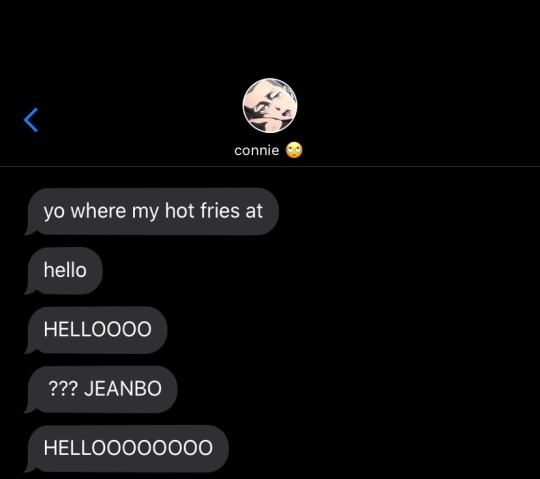Click the word "at" ending first message

tap(254, 211)
